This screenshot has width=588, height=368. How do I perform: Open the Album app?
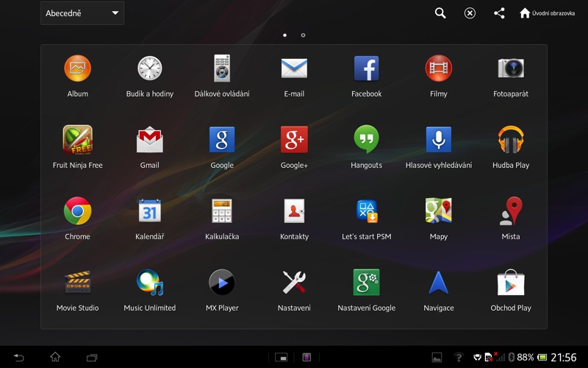[78, 68]
